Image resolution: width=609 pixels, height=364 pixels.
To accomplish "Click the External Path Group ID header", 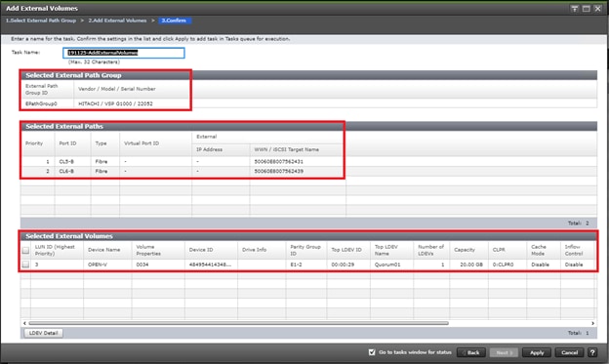I will click(42, 89).
